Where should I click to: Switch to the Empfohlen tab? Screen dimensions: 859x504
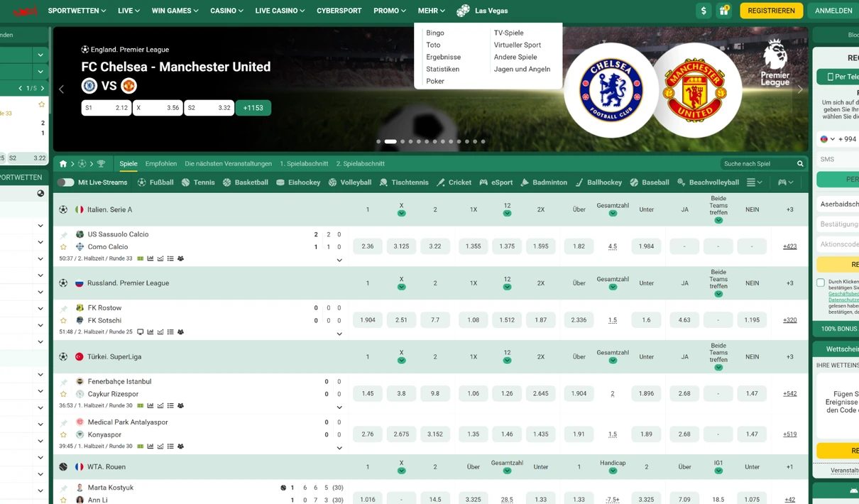coord(161,164)
